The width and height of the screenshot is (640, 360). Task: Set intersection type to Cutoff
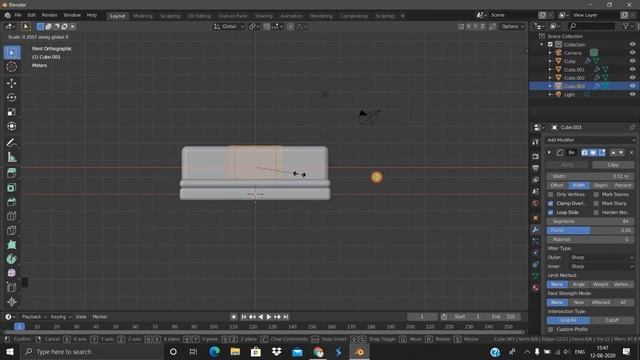pos(612,320)
